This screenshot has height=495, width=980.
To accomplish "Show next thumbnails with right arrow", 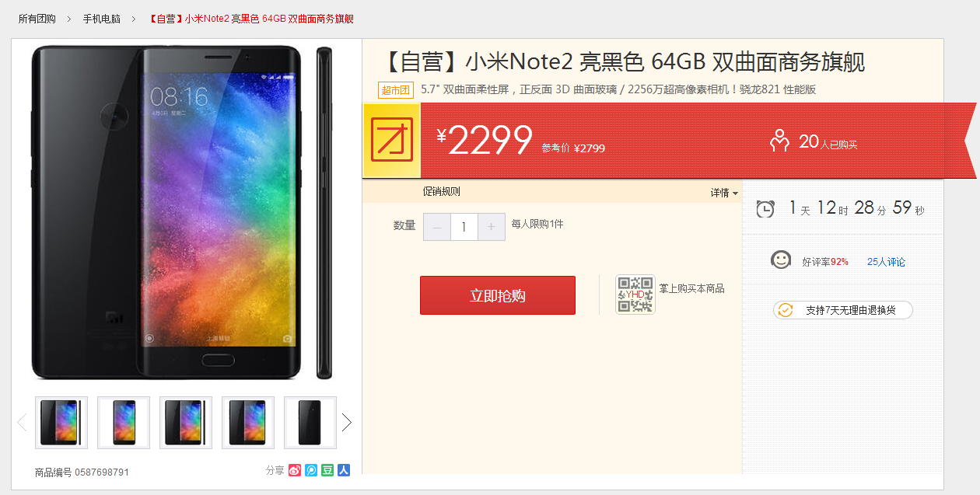I will click(x=347, y=423).
